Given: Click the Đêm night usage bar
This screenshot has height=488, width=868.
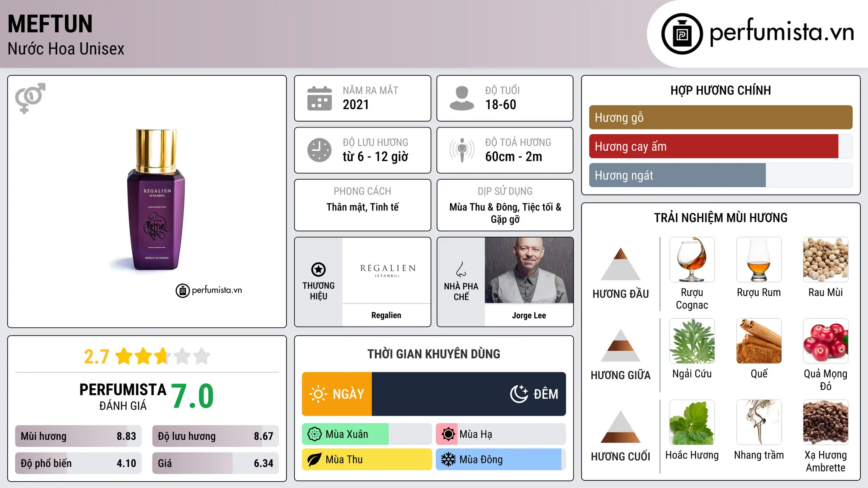Looking at the screenshot, I should pos(469,394).
